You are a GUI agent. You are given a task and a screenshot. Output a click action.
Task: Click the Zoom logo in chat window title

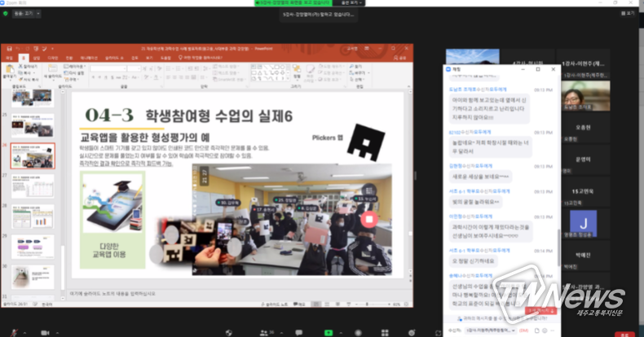tap(448, 70)
